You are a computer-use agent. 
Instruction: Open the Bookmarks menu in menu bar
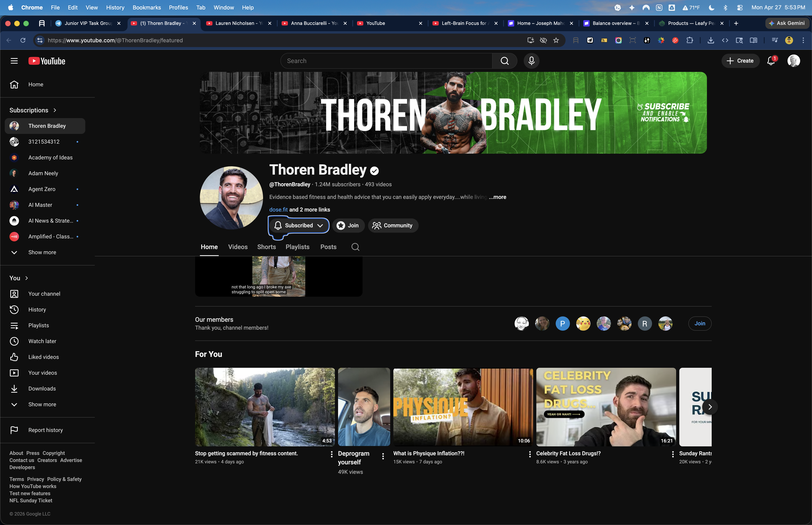pyautogui.click(x=147, y=8)
